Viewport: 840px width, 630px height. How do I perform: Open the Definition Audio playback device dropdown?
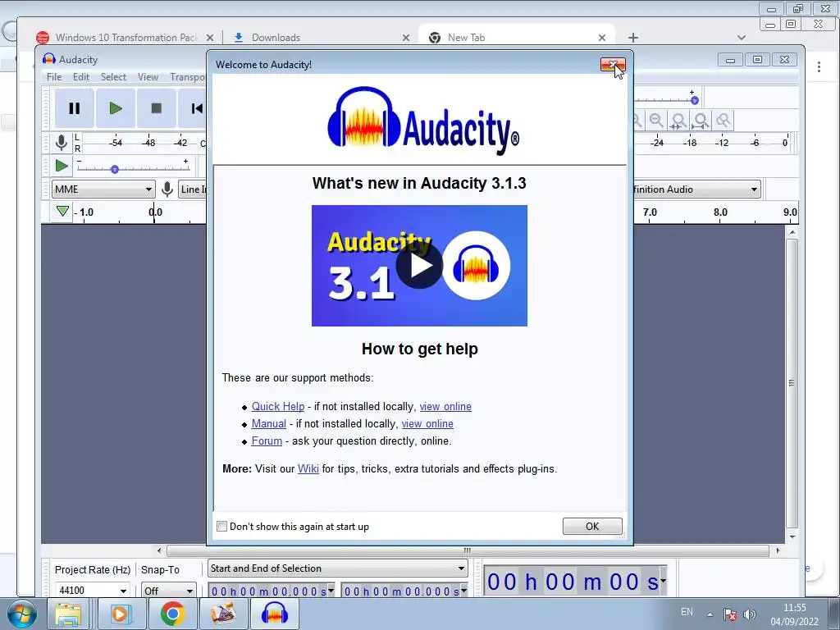point(697,189)
